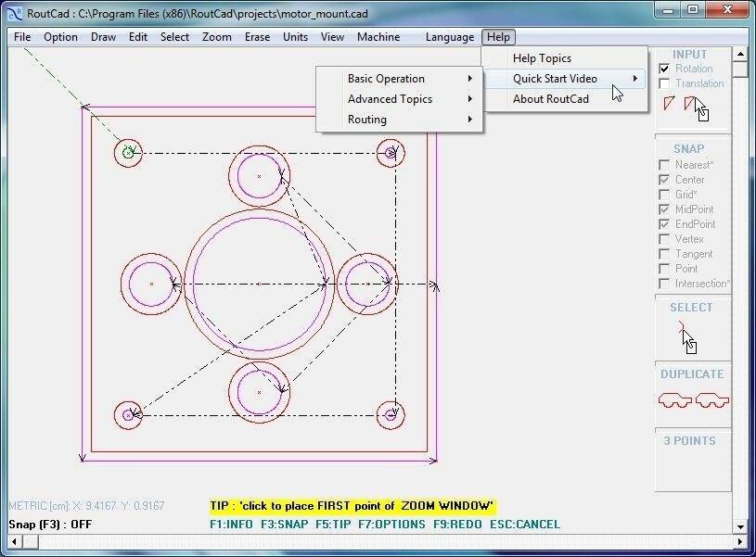Open the File menu
756x557 pixels.
tap(22, 37)
